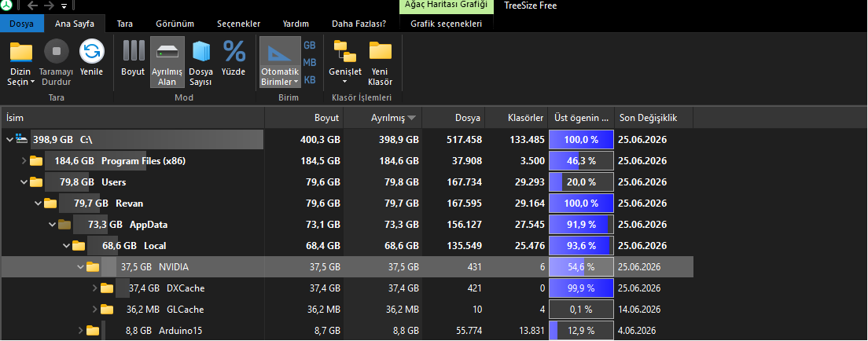This screenshot has width=868, height=341.
Task: Expand the GLCache folder
Action: click(x=95, y=310)
